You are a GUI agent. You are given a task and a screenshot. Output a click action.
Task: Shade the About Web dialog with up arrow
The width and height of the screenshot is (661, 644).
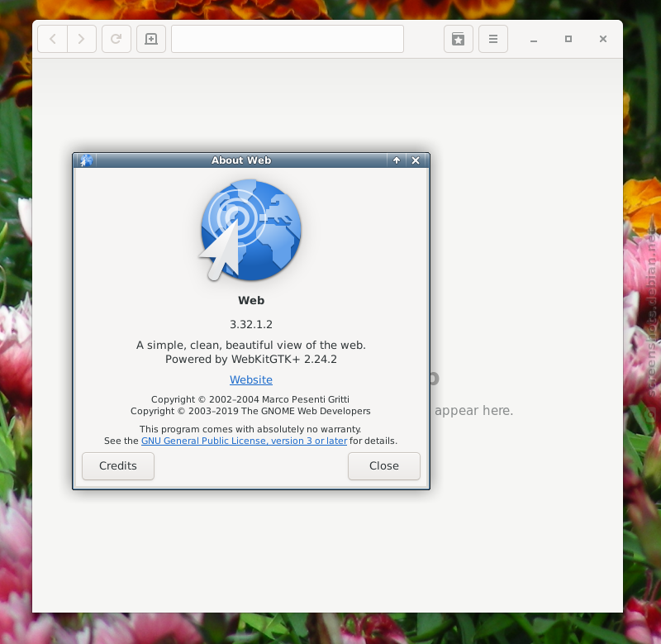click(x=397, y=160)
